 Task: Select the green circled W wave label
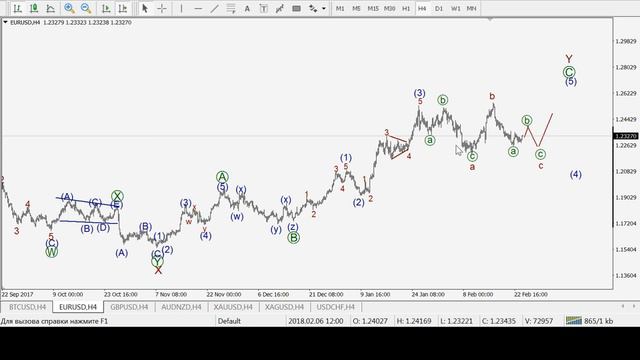[51, 252]
